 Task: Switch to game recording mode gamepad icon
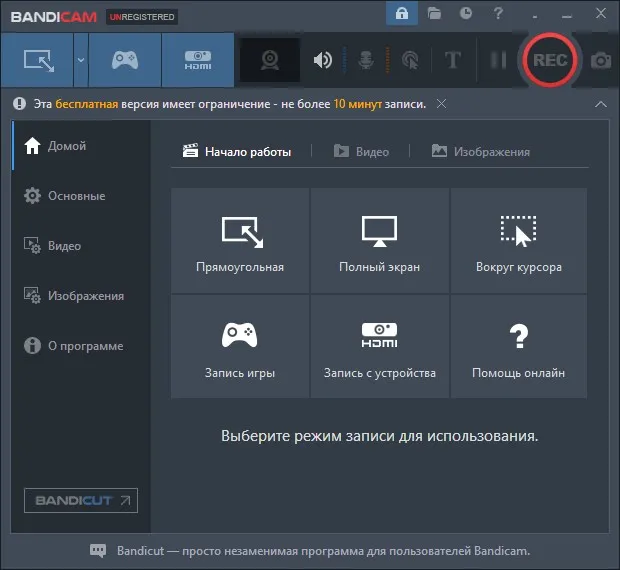click(125, 60)
